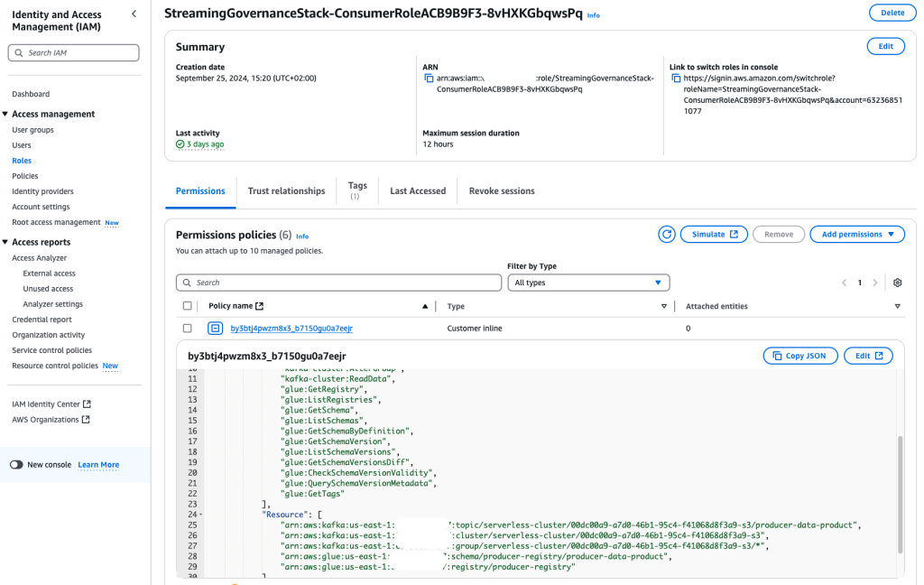Go to next policies page
The width and height of the screenshot is (924, 585).
pos(875,283)
